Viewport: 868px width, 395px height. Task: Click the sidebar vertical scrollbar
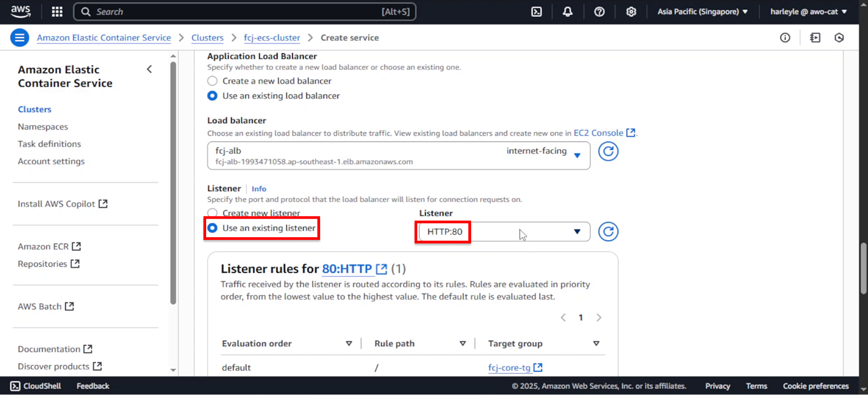[173, 183]
